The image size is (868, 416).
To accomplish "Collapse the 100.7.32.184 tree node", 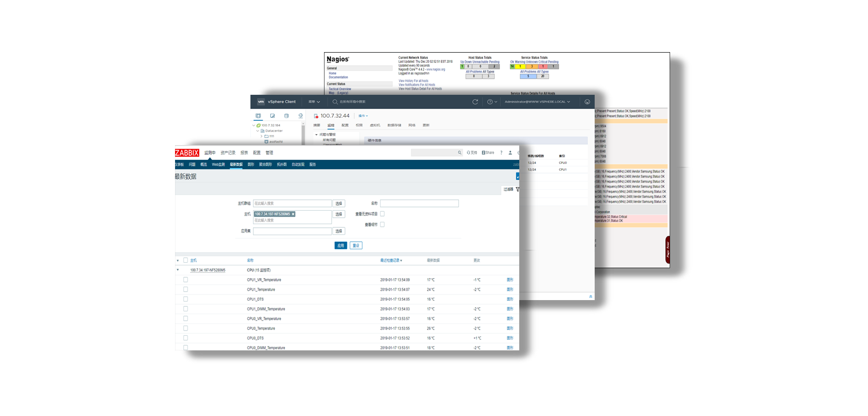I will coord(254,125).
